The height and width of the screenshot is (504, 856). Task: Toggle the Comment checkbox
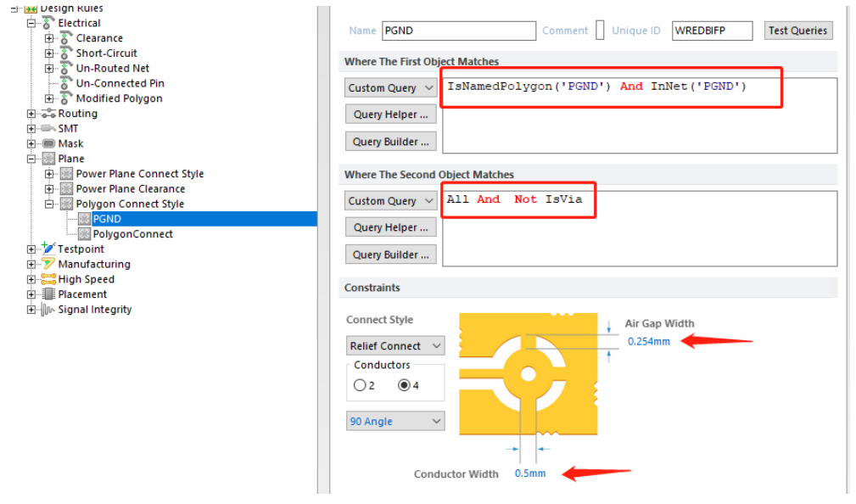600,31
